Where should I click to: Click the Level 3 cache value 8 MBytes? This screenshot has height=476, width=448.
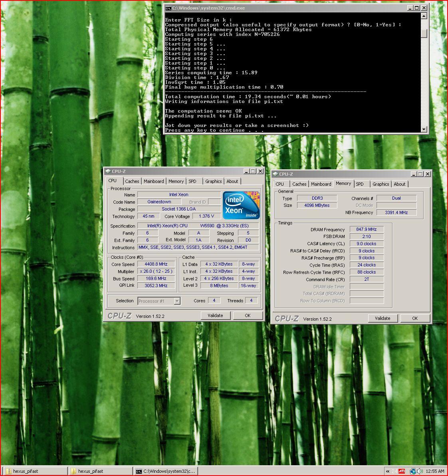pos(219,286)
